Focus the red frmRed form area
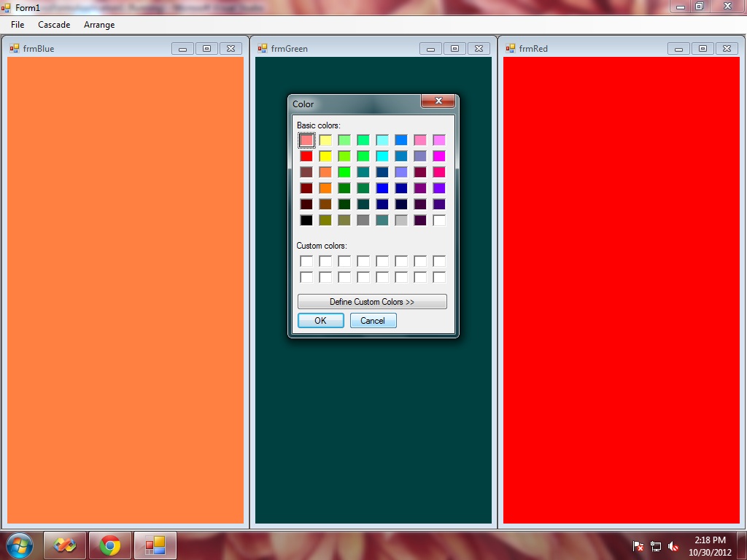 pyautogui.click(x=622, y=290)
